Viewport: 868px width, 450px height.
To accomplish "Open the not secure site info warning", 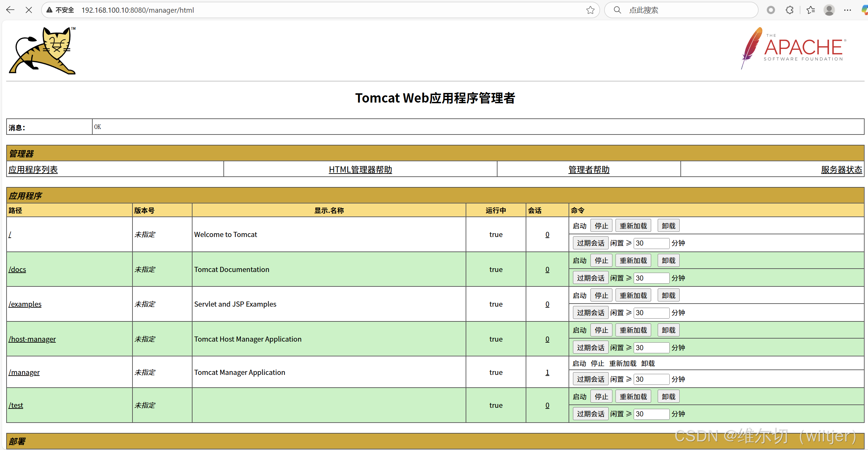I will pyautogui.click(x=60, y=10).
